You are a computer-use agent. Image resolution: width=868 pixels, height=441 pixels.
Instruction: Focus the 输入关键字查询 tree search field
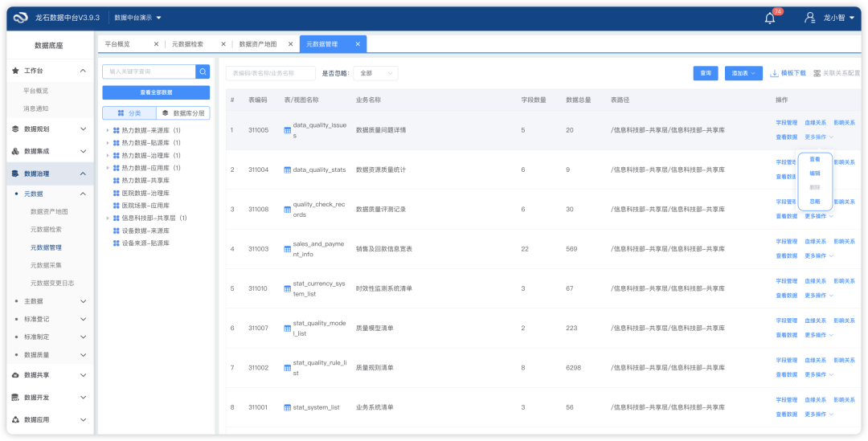(149, 71)
